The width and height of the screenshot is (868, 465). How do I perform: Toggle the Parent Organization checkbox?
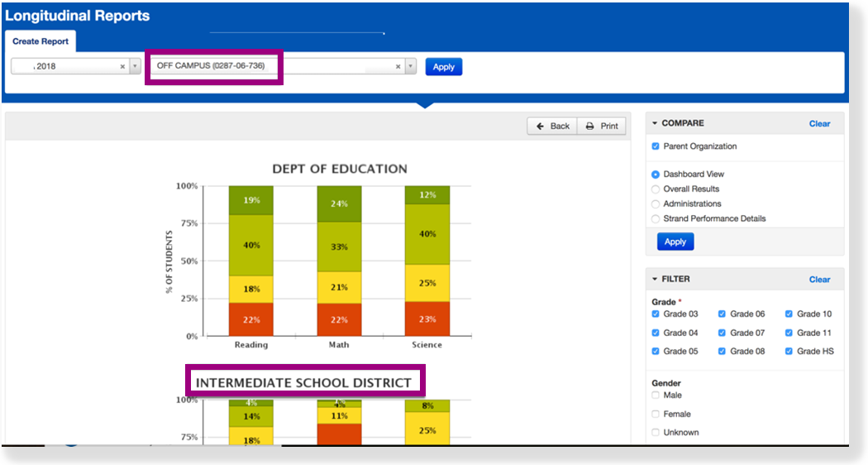tap(656, 146)
